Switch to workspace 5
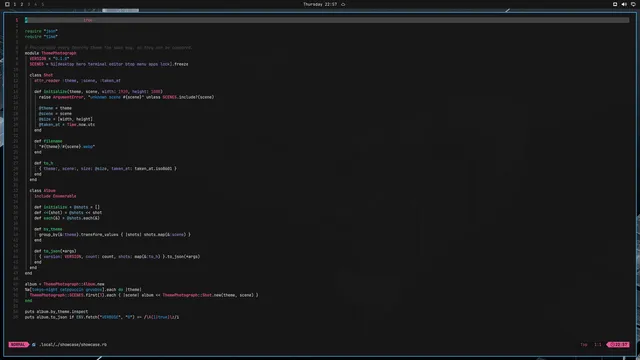This screenshot has width=640, height=360. (x=42, y=4)
